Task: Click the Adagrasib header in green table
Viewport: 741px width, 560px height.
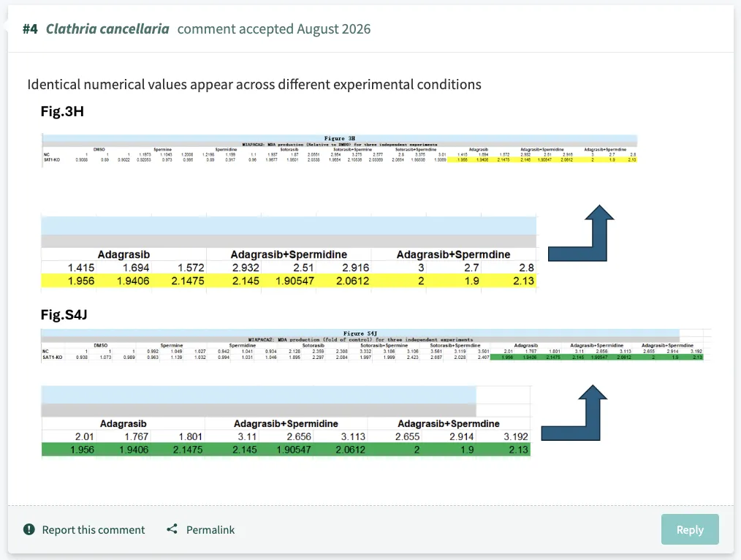Action: [123, 423]
